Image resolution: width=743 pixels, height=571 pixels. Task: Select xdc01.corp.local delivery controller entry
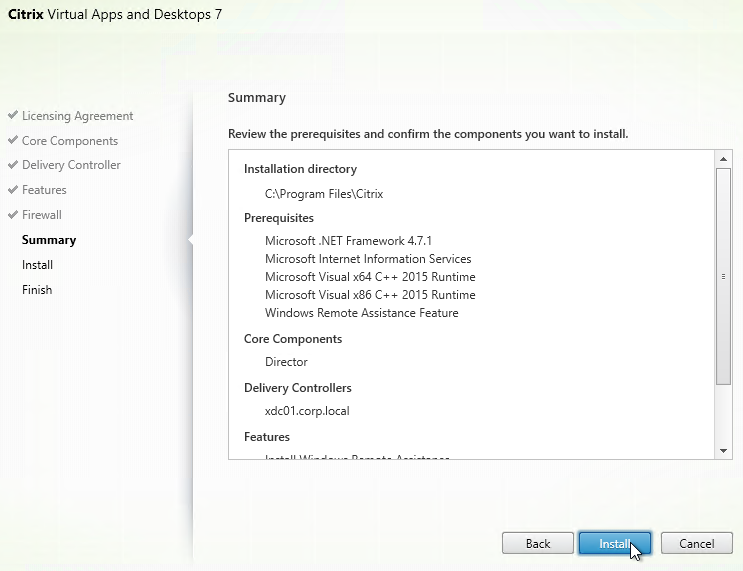(307, 410)
